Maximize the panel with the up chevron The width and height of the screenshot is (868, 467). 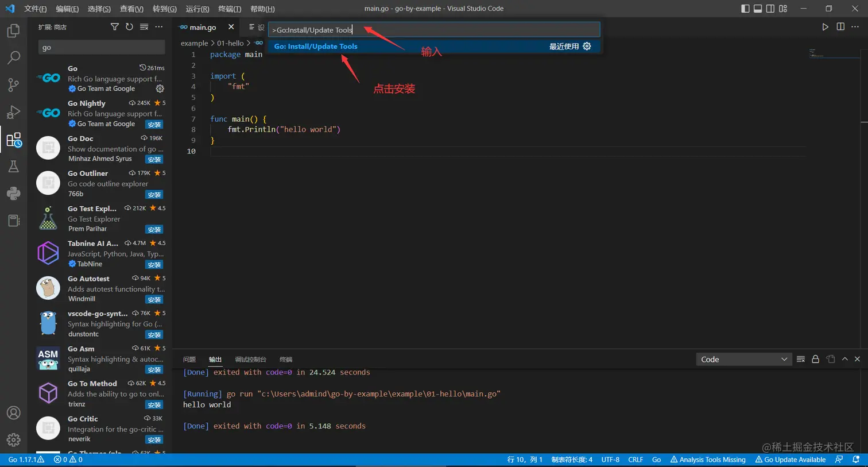pos(844,359)
